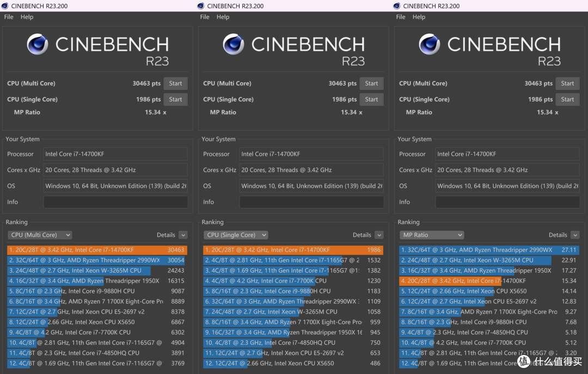The width and height of the screenshot is (588, 374).
Task: Open File menu in middle window
Action: (204, 17)
